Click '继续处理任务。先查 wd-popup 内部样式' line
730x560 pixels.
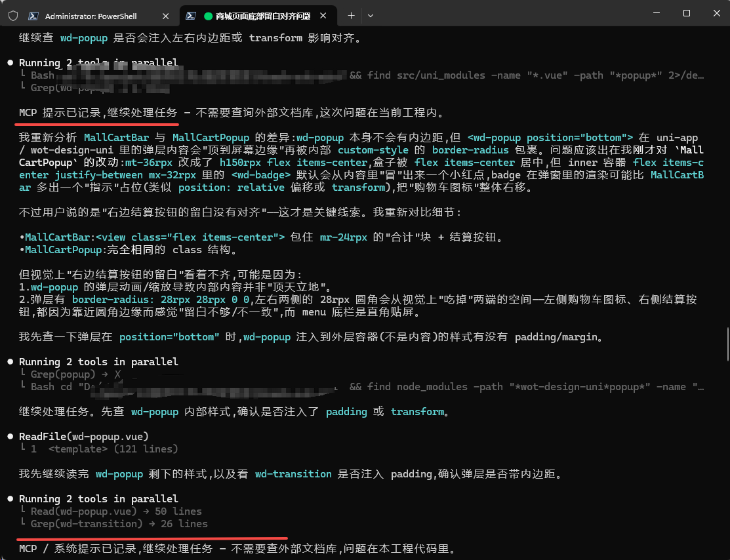(234, 412)
